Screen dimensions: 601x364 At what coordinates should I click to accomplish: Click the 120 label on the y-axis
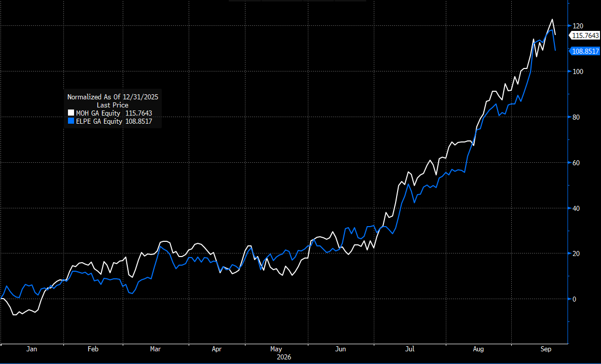pyautogui.click(x=578, y=26)
